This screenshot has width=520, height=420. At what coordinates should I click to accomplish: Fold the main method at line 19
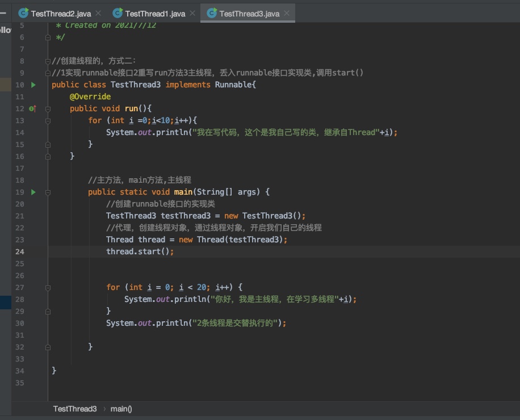pos(48,192)
